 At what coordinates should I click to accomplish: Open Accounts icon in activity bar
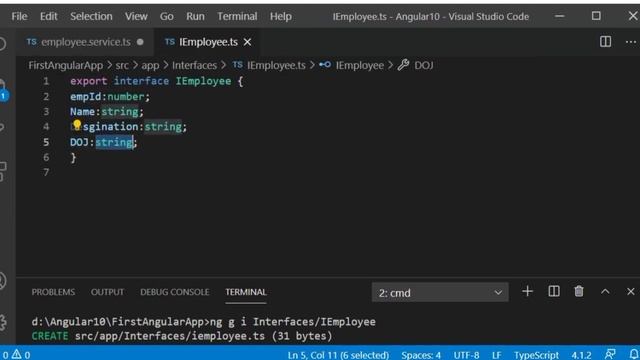tap(3, 281)
